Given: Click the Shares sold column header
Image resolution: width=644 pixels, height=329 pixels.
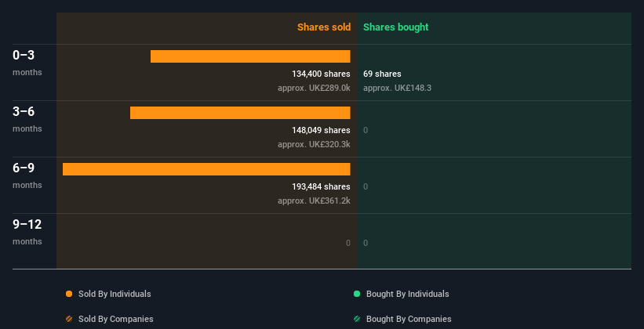Looking at the screenshot, I should [x=323, y=27].
